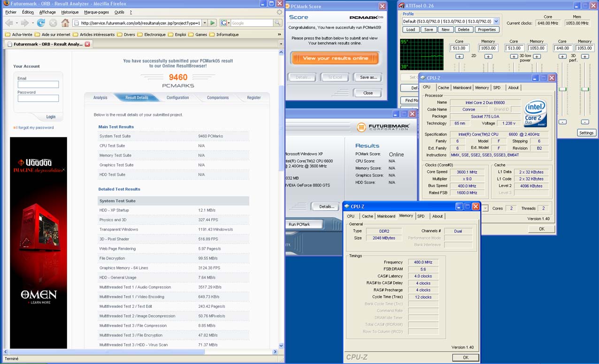Click the ATITool Load profile button
Viewport: 599px width, 364px height.
tap(411, 30)
